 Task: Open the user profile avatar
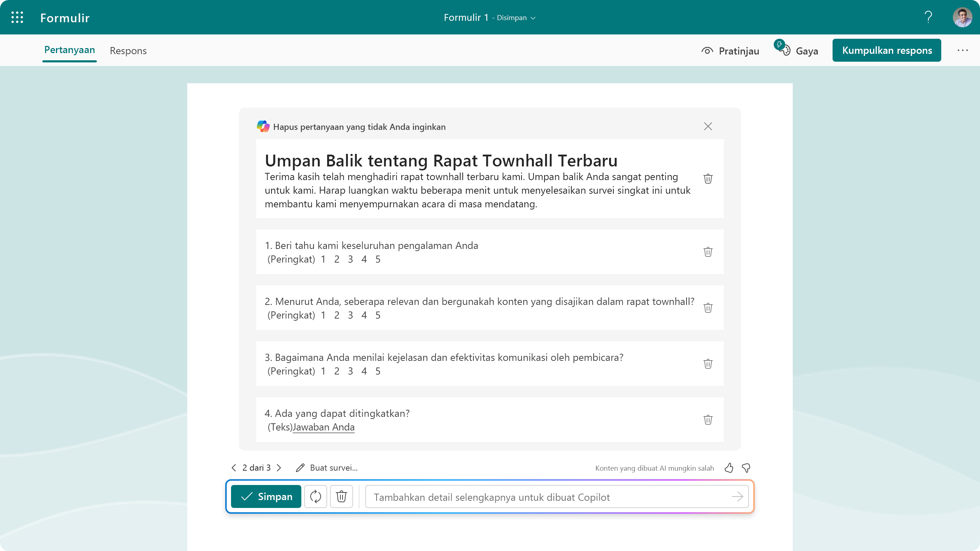962,18
